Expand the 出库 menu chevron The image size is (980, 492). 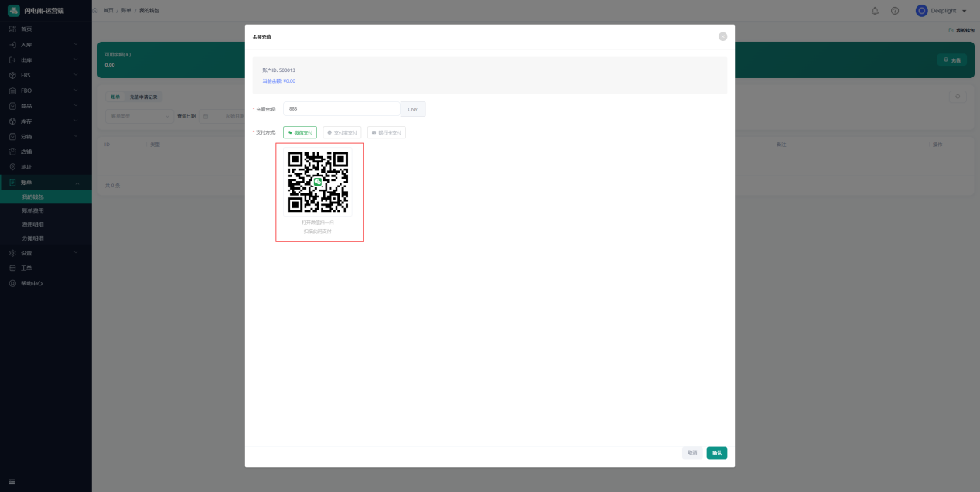(76, 60)
